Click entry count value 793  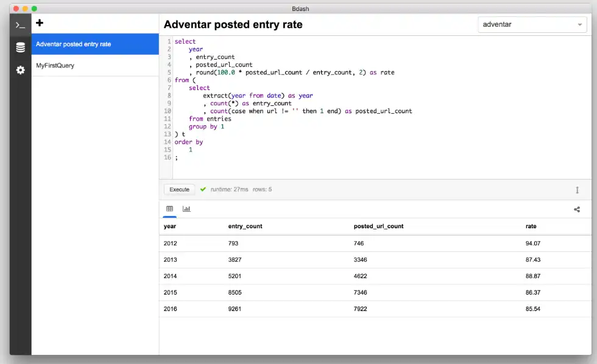pos(233,243)
